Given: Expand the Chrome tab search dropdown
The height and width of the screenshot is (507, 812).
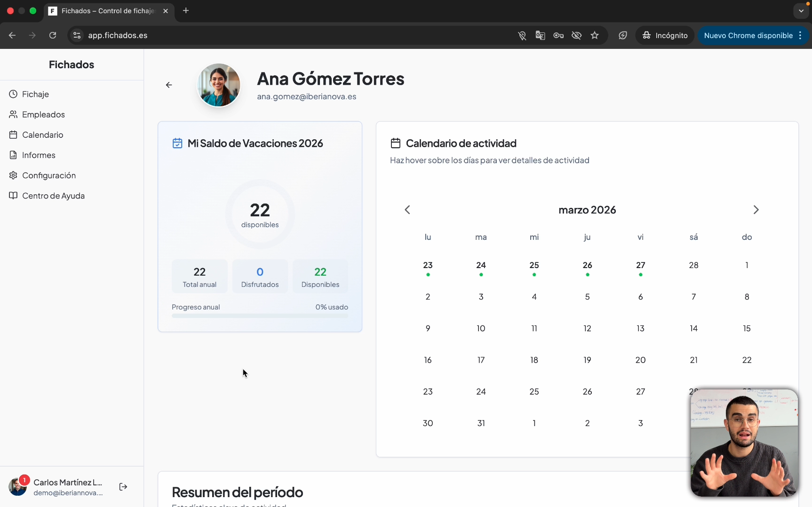Looking at the screenshot, I should [801, 10].
